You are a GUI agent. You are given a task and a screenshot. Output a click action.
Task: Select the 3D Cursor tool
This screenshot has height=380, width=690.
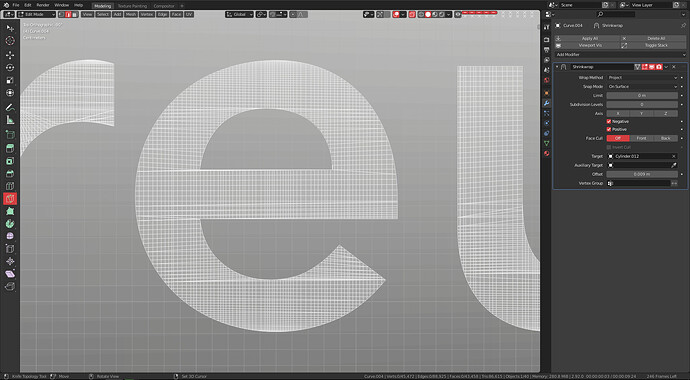point(10,40)
